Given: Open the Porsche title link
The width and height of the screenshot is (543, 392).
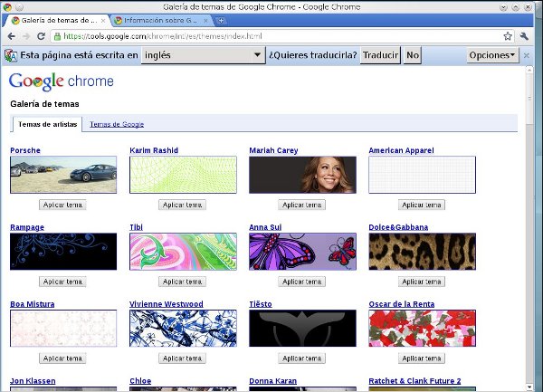Looking at the screenshot, I should [x=25, y=150].
